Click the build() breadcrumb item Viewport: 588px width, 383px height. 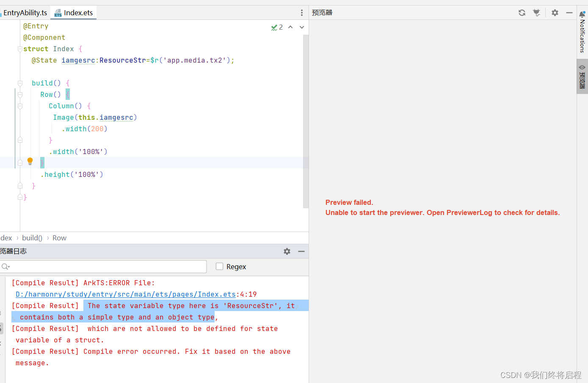coord(32,237)
